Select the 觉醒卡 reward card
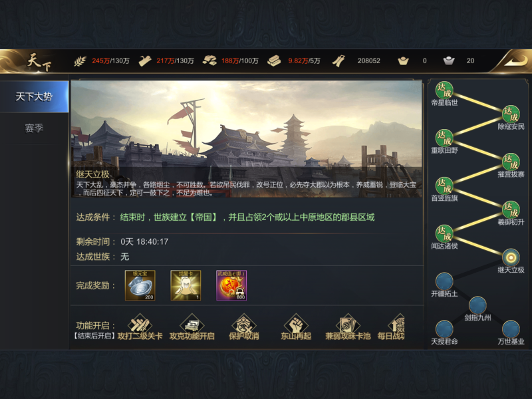Viewport: 532px width, 399px height. click(186, 285)
